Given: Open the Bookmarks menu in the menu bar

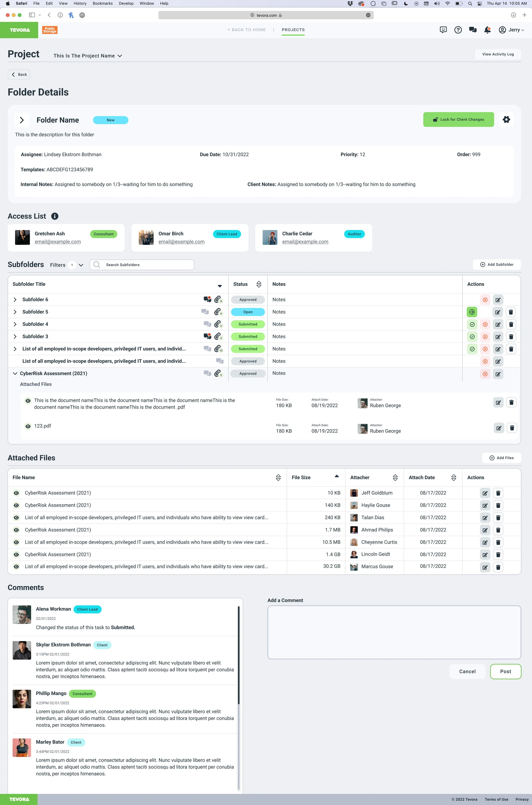Looking at the screenshot, I should click(x=103, y=3).
